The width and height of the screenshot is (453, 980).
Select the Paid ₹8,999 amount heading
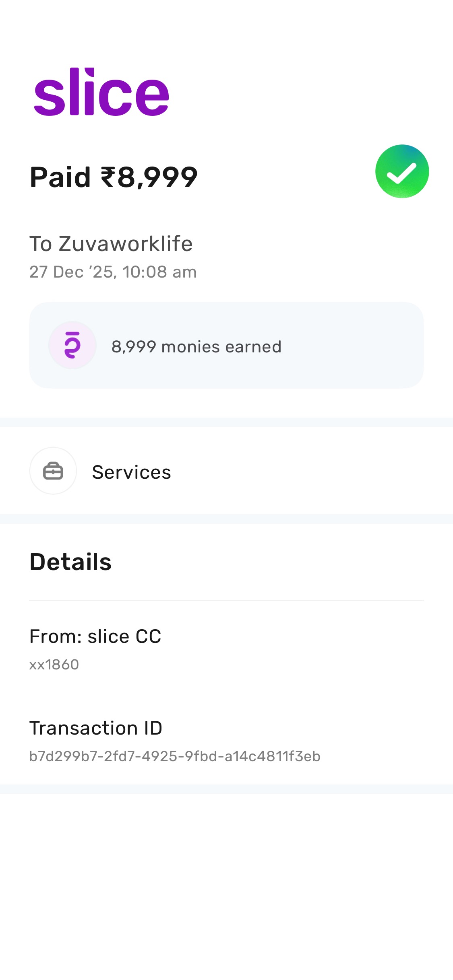114,177
